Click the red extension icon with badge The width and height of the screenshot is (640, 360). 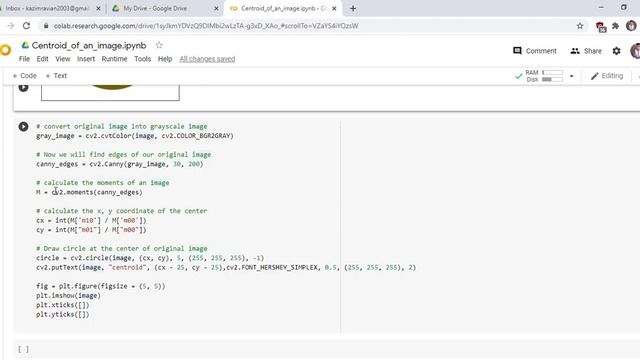coord(600,27)
